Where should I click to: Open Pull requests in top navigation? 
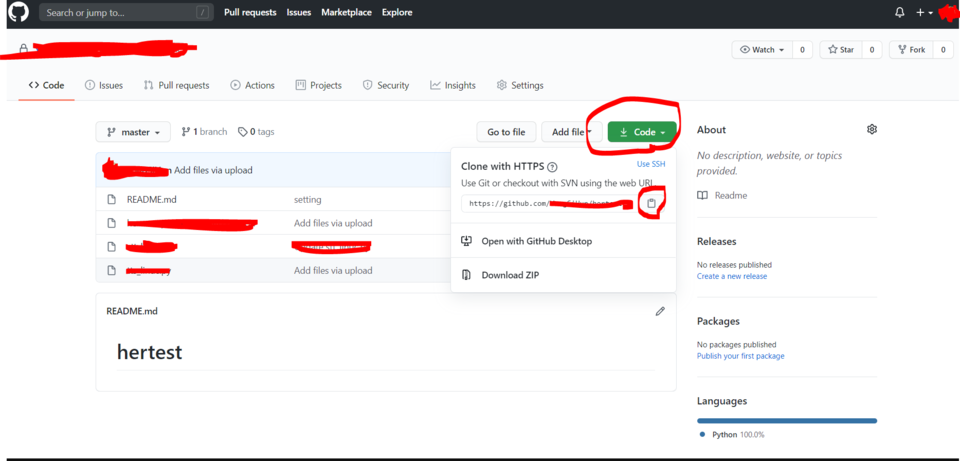pyautogui.click(x=250, y=12)
